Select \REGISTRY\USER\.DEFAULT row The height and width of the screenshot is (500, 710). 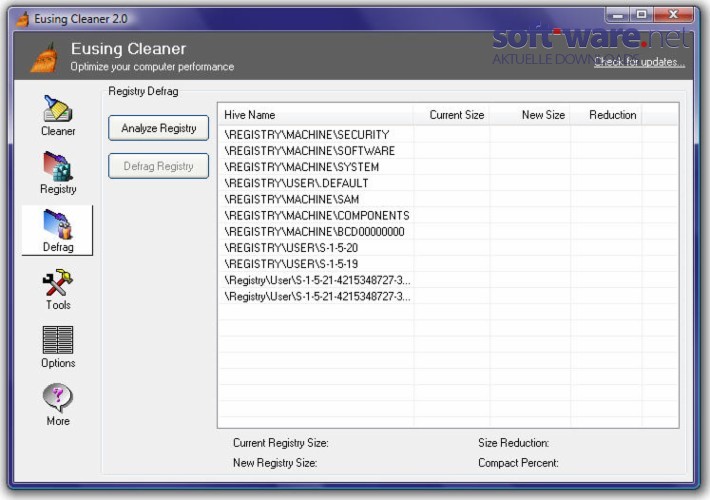(x=448, y=183)
